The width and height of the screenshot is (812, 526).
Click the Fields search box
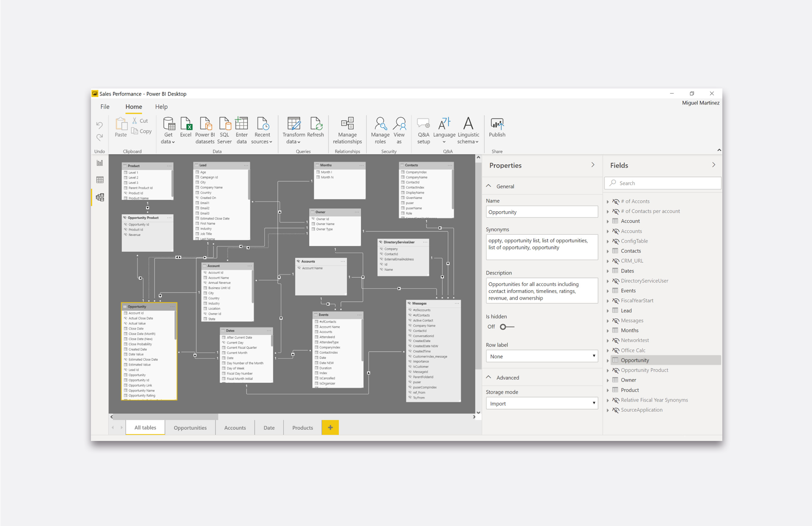(664, 183)
